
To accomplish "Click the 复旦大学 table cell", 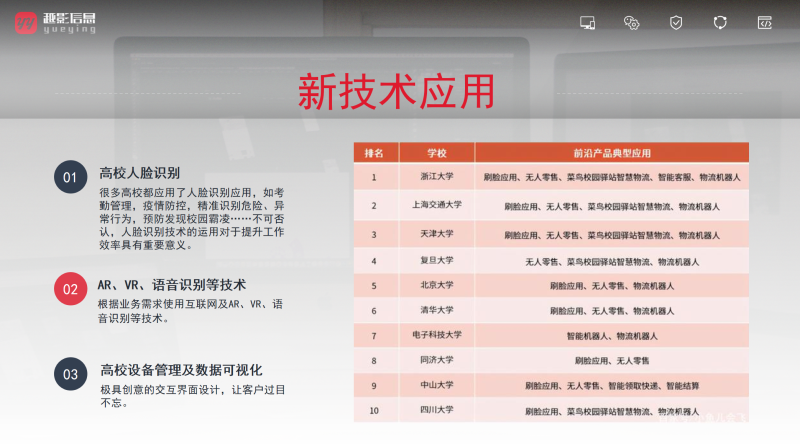I will pos(437,261).
